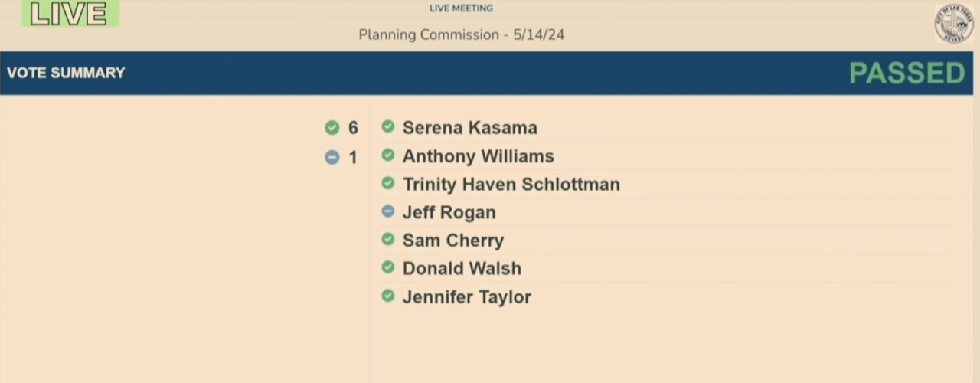Screen dimensions: 980x383
Task: Click the LIVE MEETING label
Action: pos(461,8)
